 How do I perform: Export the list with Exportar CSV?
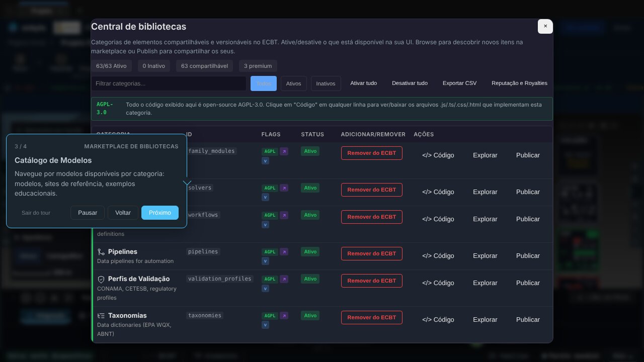(x=460, y=83)
